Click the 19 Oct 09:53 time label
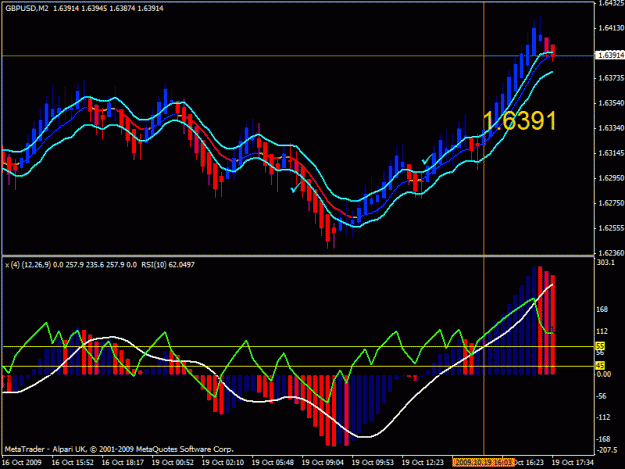The height and width of the screenshot is (469, 625). pyautogui.click(x=373, y=463)
